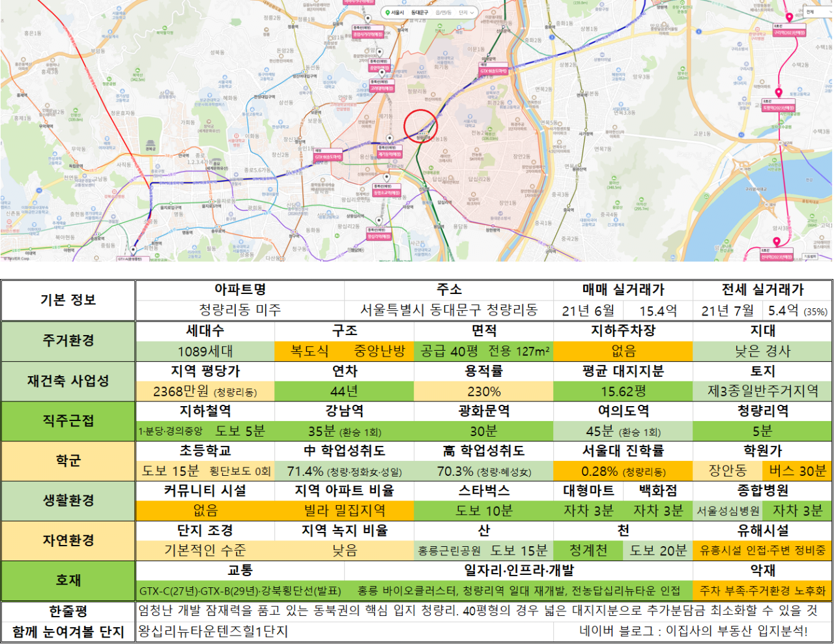This screenshot has height=644, width=834.
Task: Click the 복도식 structure cell
Action: pyautogui.click(x=309, y=351)
